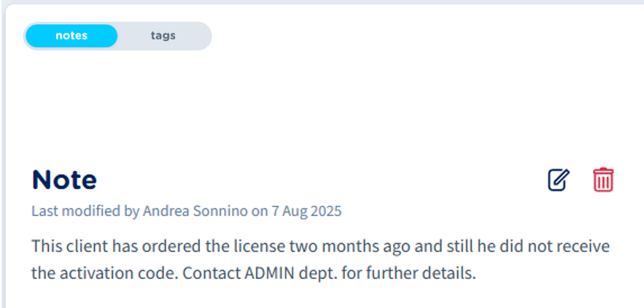Click the edit note pencil icon

click(x=559, y=180)
